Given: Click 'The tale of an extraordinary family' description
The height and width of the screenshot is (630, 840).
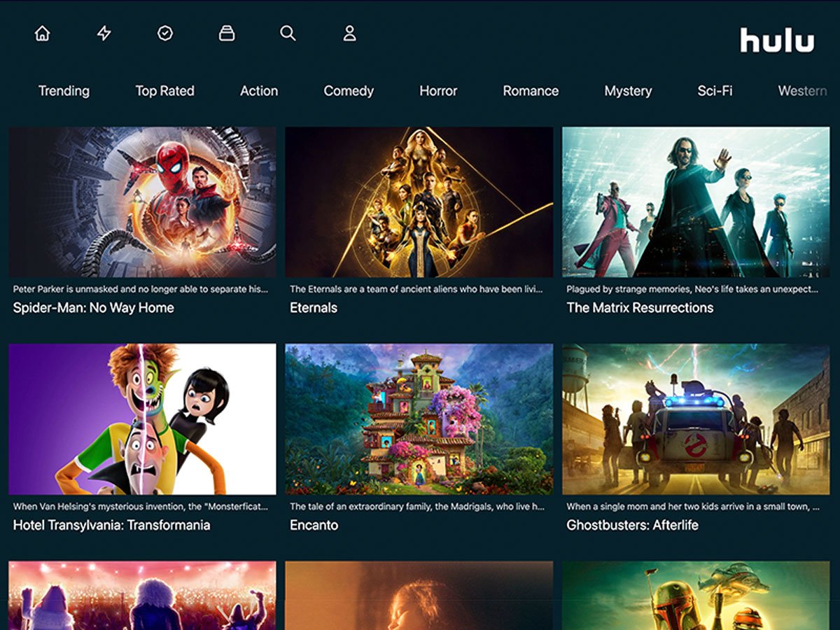Looking at the screenshot, I should tap(417, 506).
